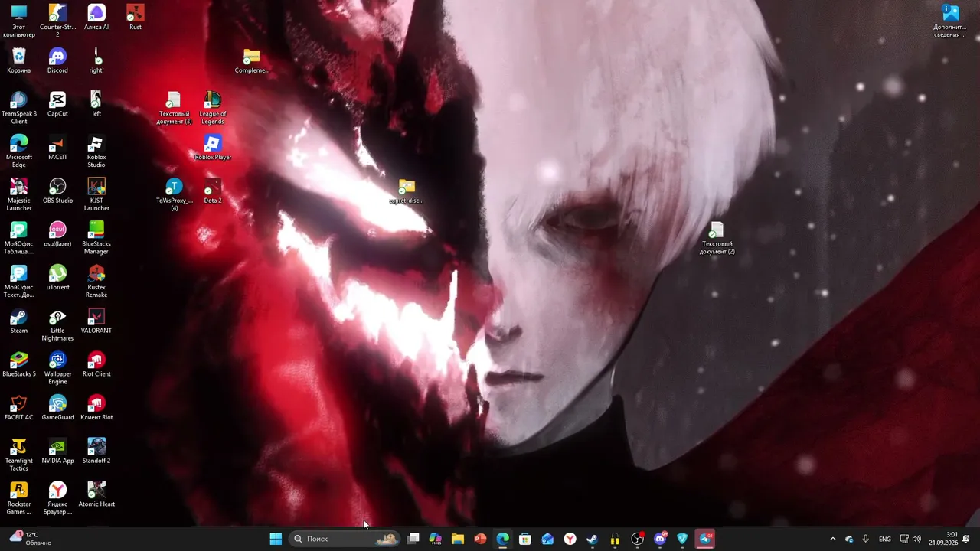Select the МойОфис Текст desktop icon
The height and width of the screenshot is (551, 980).
tap(18, 282)
